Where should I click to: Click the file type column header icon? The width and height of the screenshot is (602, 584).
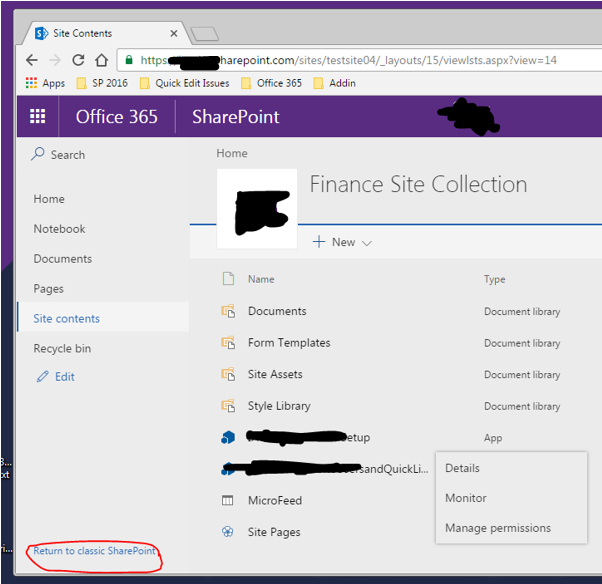[x=228, y=279]
